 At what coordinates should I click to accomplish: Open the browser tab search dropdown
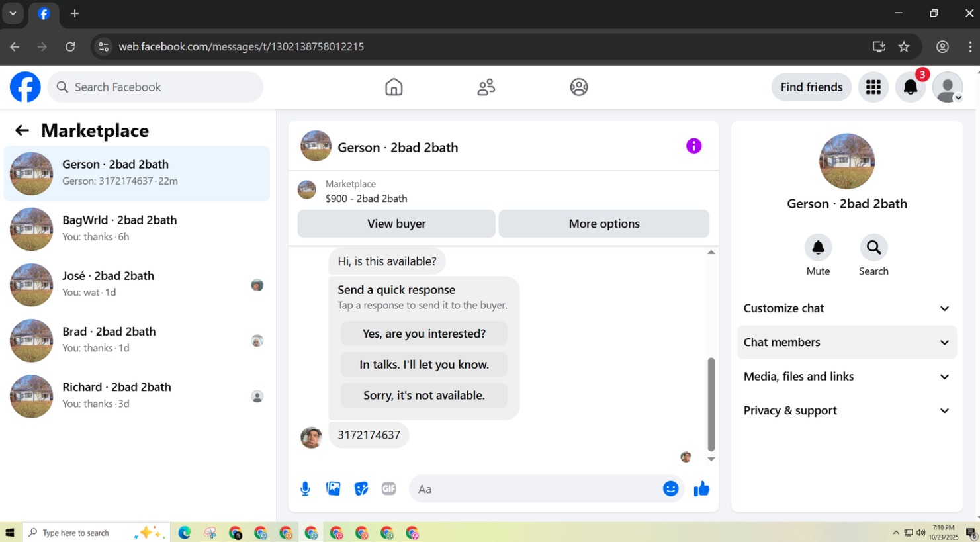(13, 13)
